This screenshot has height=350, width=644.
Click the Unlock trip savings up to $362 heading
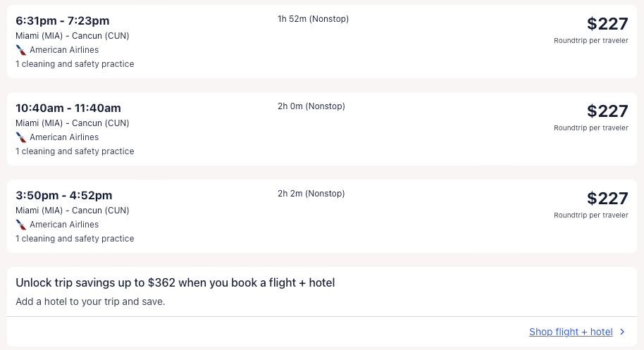[x=175, y=283]
